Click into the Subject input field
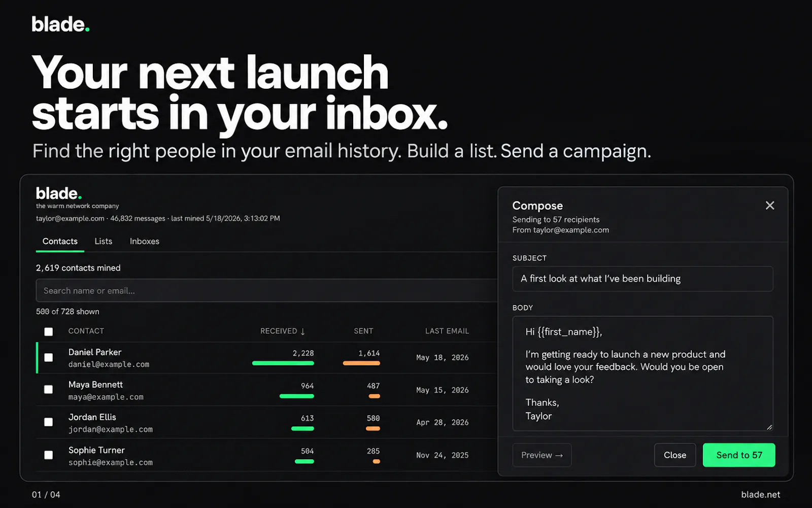The width and height of the screenshot is (812, 508). click(x=642, y=279)
